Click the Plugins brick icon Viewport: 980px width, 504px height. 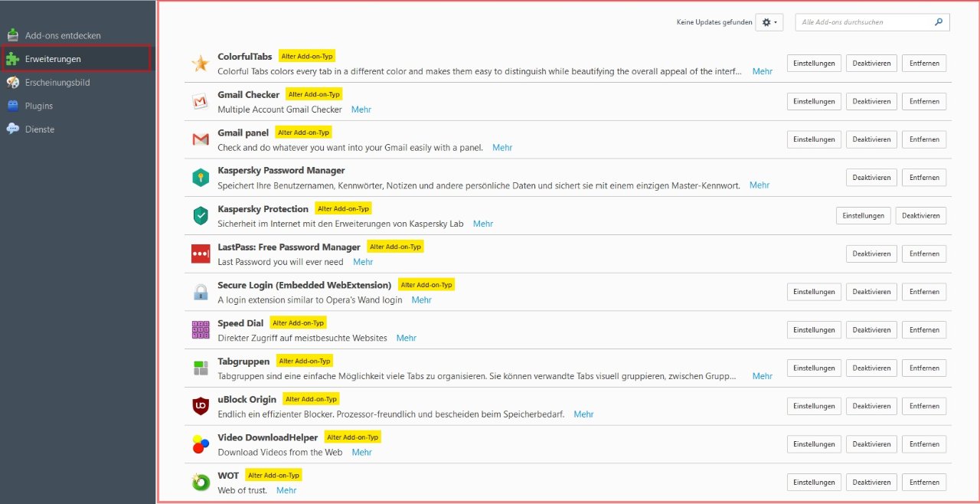pos(13,106)
